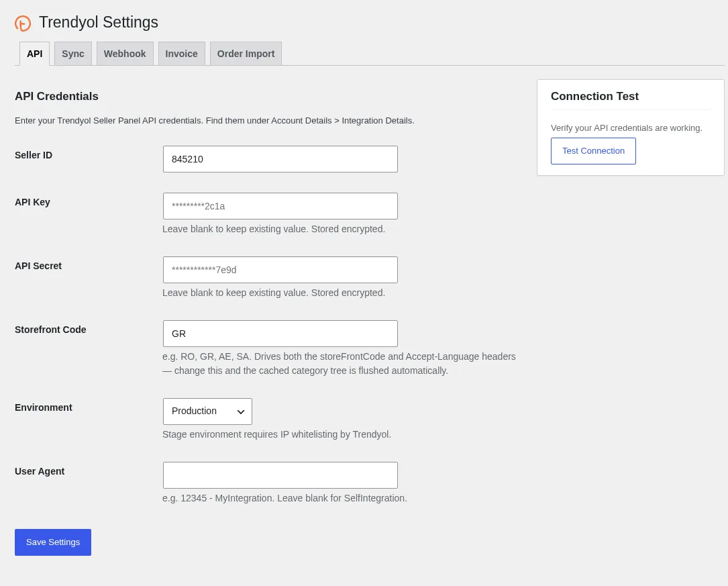Click the Storefront Code label
The image size is (728, 586).
[x=50, y=330]
